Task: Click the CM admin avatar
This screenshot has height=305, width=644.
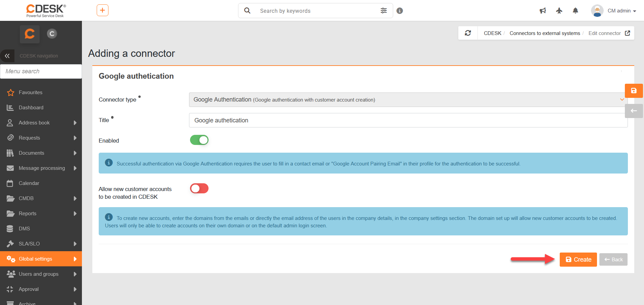Action: 597,11
